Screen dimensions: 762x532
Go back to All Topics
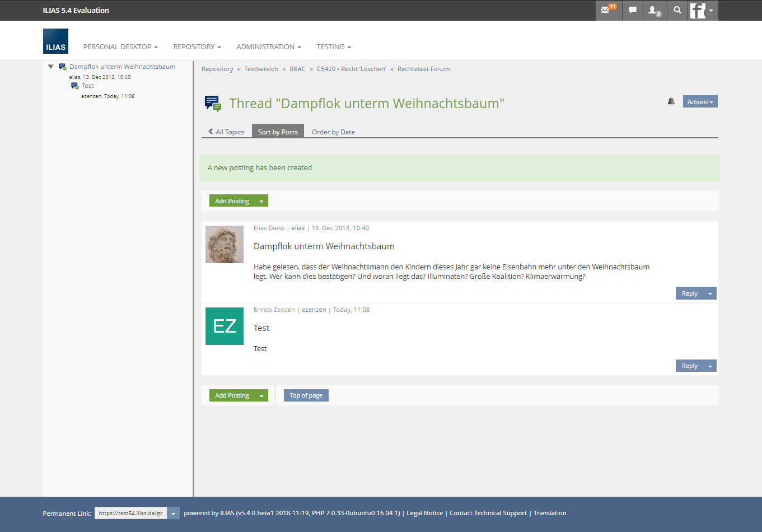226,132
